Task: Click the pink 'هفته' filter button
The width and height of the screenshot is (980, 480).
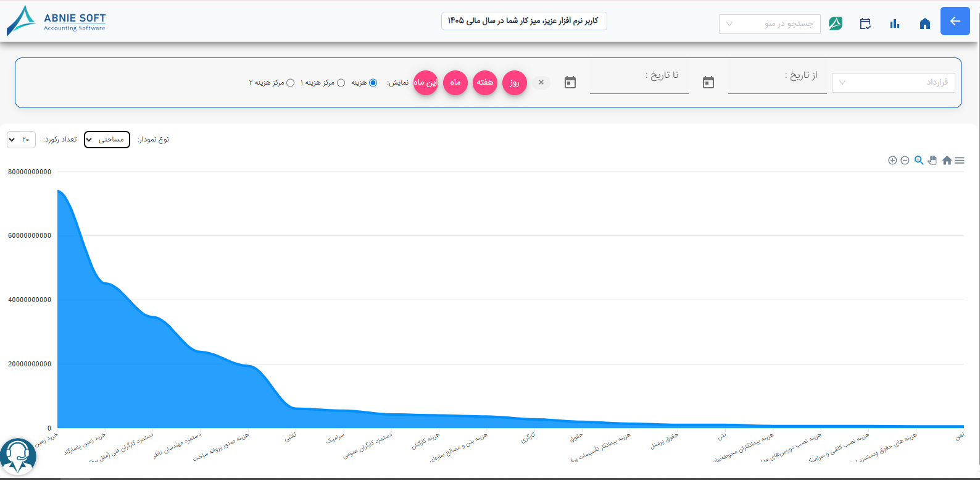Action: 485,83
